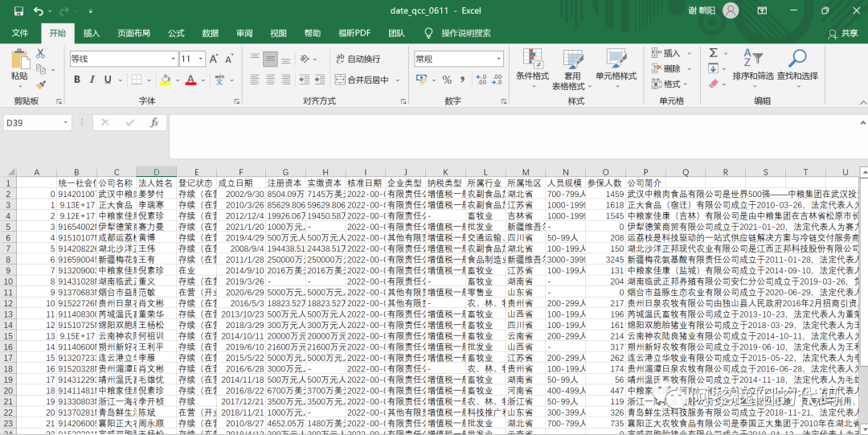Open the 数据 ribbon tab
The width and height of the screenshot is (868, 435).
(x=211, y=33)
